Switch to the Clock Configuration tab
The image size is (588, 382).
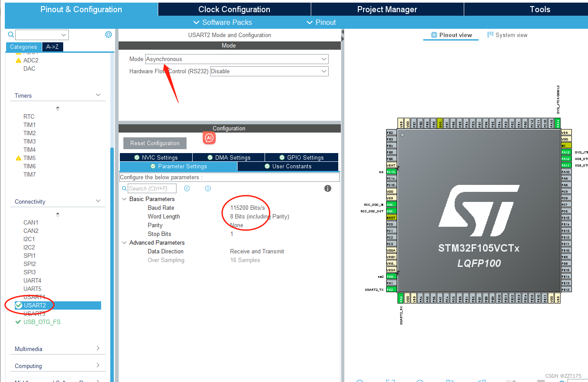pyautogui.click(x=234, y=9)
